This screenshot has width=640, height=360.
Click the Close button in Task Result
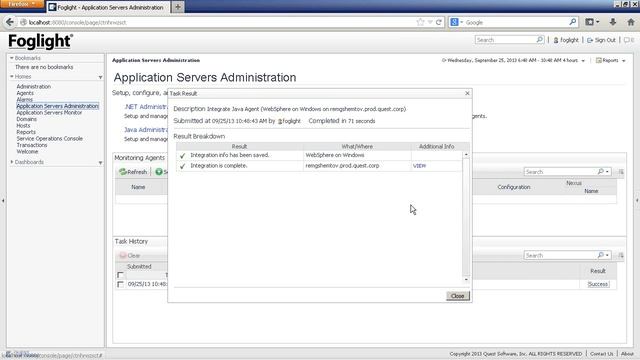coord(458,296)
